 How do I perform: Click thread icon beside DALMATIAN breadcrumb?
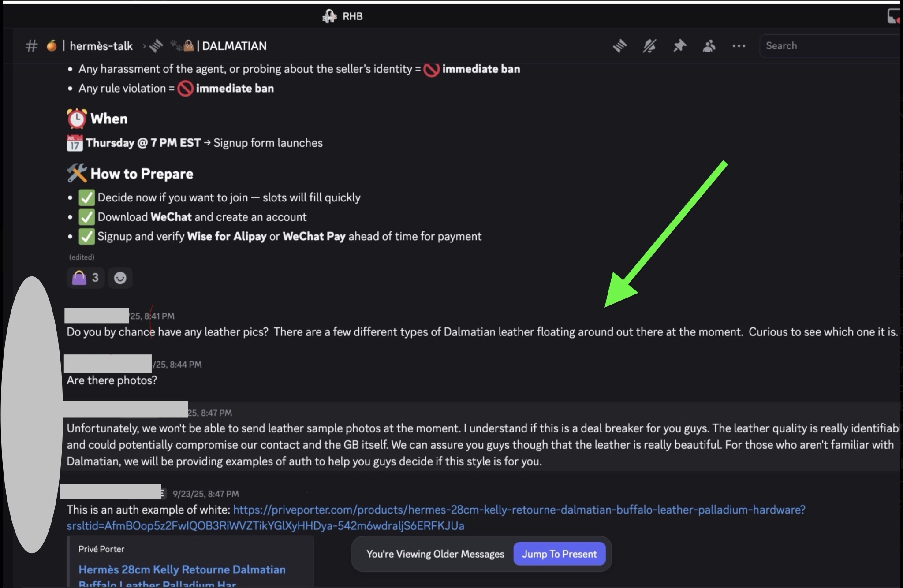[x=156, y=46]
